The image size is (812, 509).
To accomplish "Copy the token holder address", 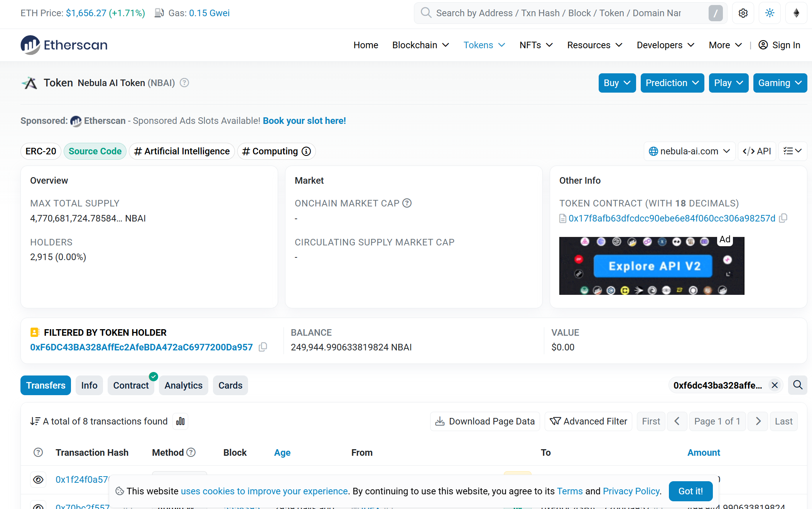I will coord(263,347).
